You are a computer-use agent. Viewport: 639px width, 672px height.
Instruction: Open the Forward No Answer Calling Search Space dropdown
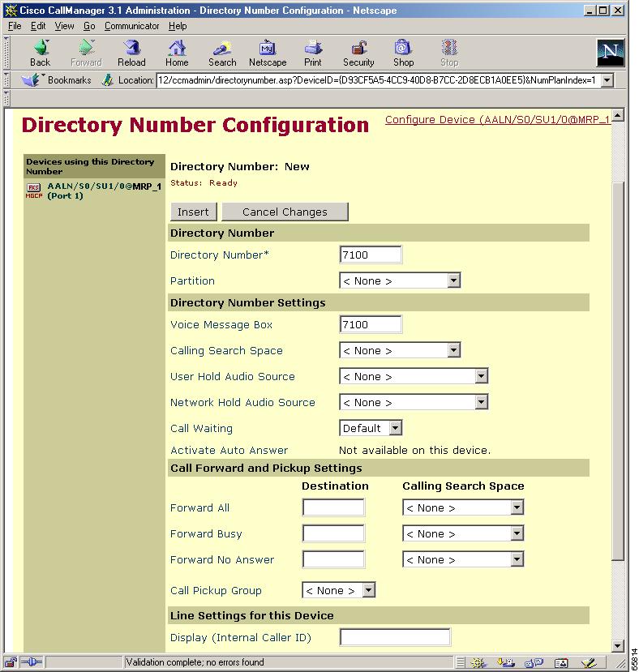pos(517,559)
